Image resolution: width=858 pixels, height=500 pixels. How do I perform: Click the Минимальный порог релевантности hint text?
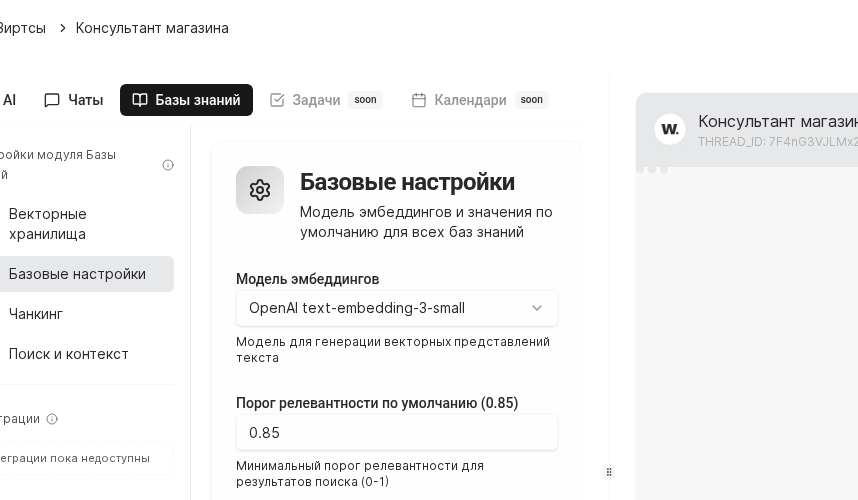(360, 474)
